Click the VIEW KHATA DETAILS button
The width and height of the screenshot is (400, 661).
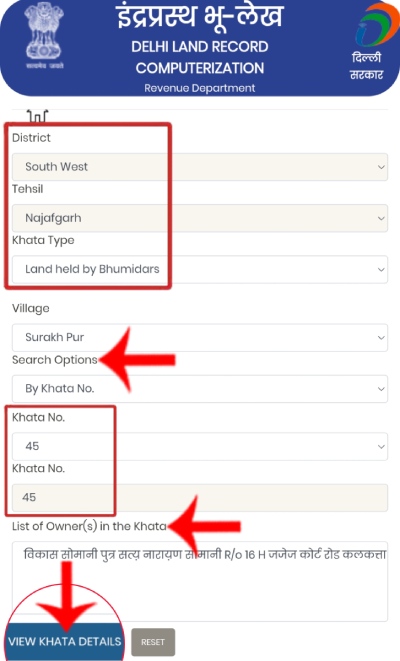coord(65,642)
